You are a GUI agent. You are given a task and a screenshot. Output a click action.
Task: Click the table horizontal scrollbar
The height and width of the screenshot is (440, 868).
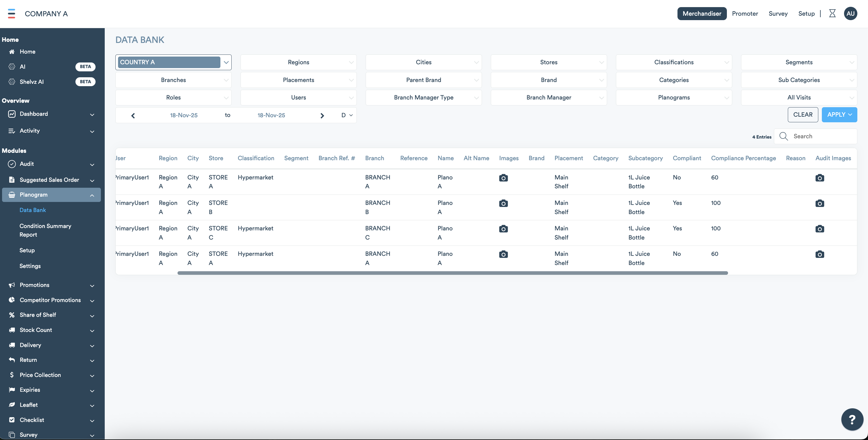pyautogui.click(x=452, y=273)
